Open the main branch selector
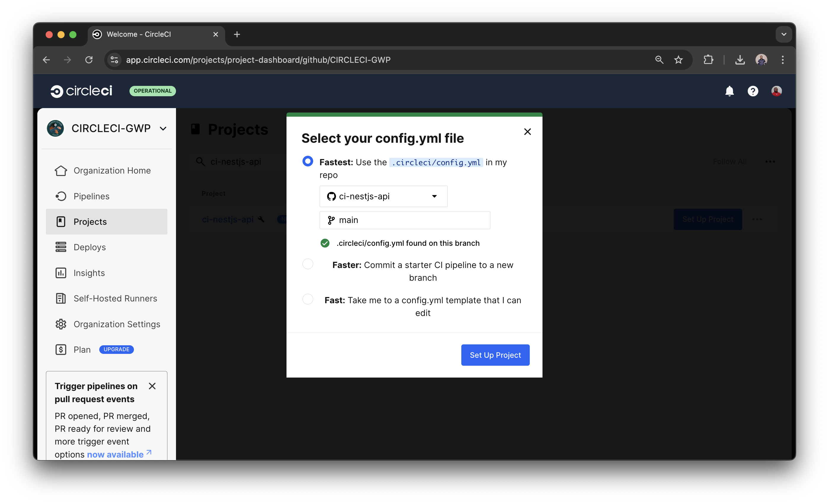The width and height of the screenshot is (829, 504). pos(405,220)
